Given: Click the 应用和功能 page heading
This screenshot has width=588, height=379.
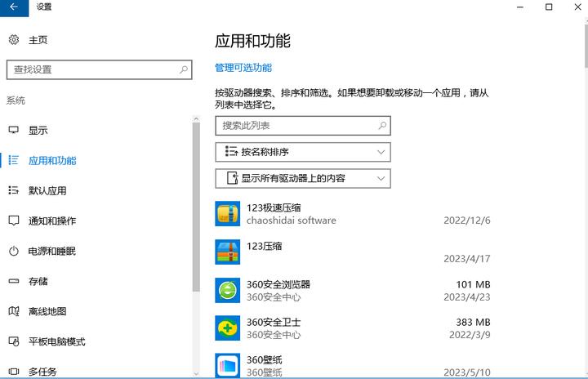Looking at the screenshot, I should [252, 41].
